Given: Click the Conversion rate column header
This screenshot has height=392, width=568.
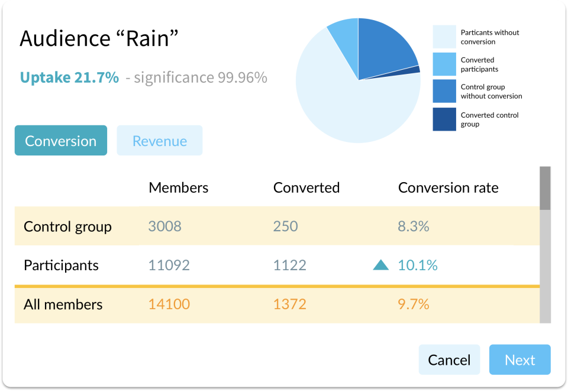Looking at the screenshot, I should coord(448,188).
